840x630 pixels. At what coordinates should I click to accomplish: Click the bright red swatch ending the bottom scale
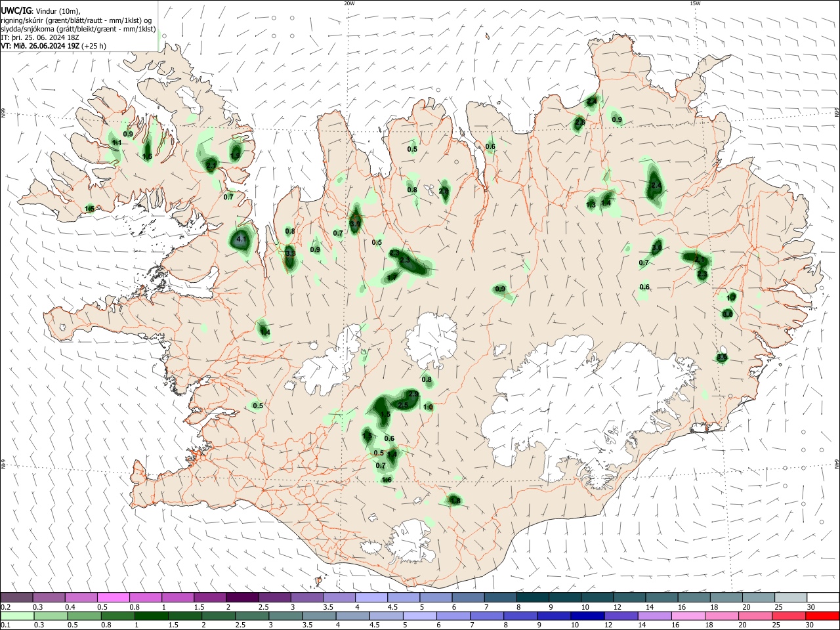coord(822,616)
